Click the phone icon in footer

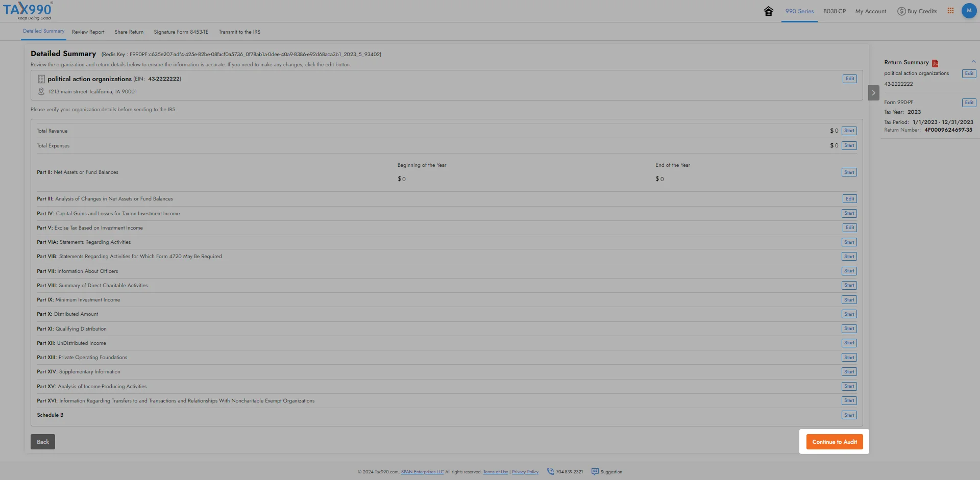550,471
